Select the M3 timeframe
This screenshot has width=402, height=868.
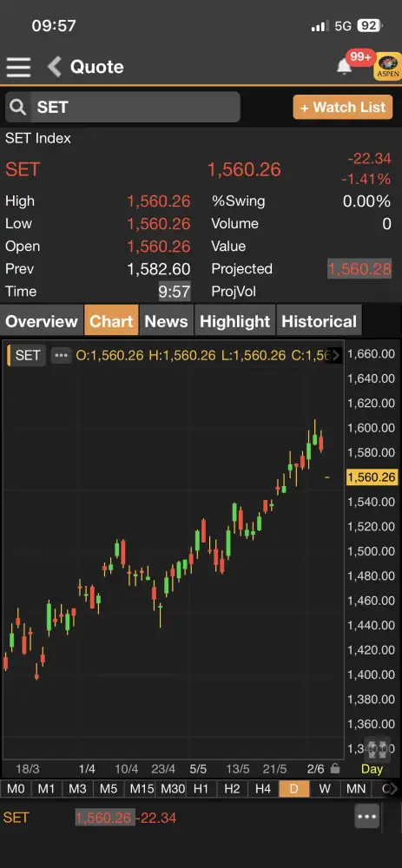[77, 788]
